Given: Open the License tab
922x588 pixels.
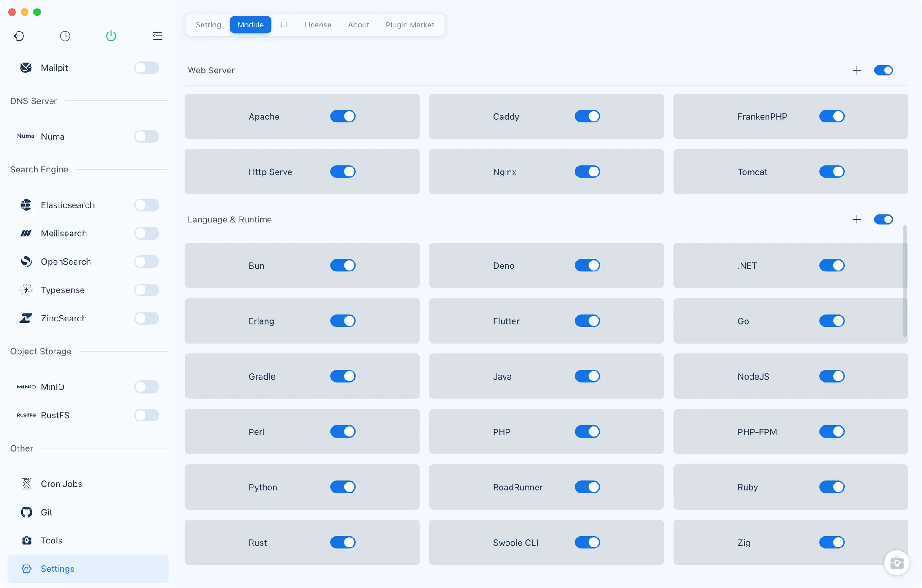Looking at the screenshot, I should pos(318,25).
